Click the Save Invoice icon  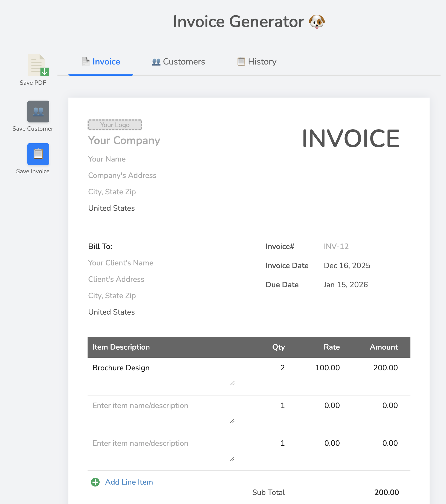38,154
